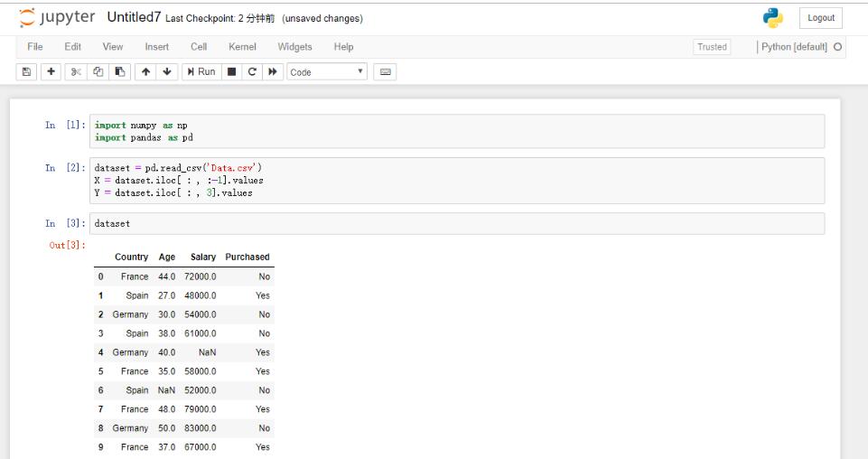The image size is (868, 459).
Task: Copy selected cells icon
Action: [x=98, y=72]
